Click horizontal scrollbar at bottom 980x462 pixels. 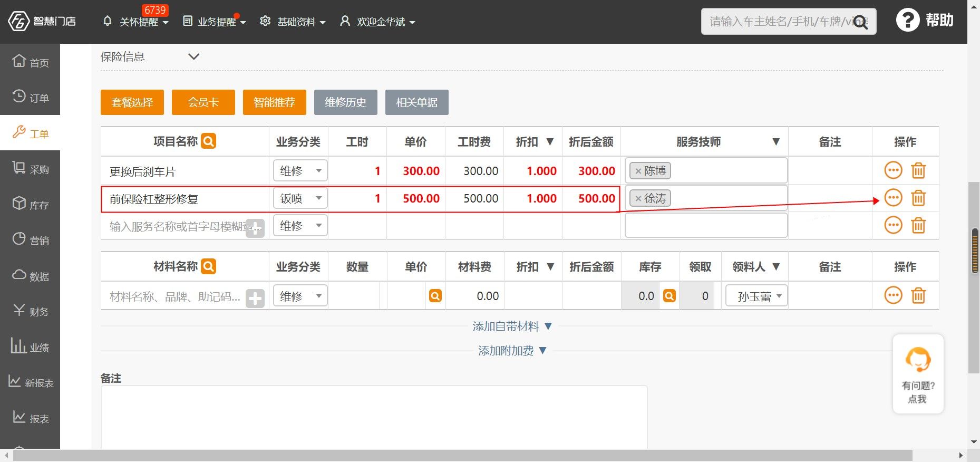(x=462, y=455)
